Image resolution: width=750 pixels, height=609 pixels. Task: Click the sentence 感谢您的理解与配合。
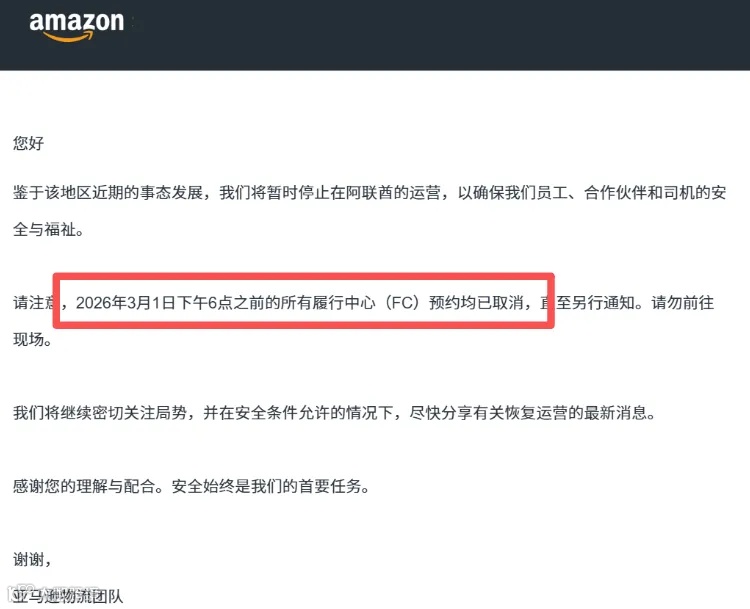pos(88,486)
